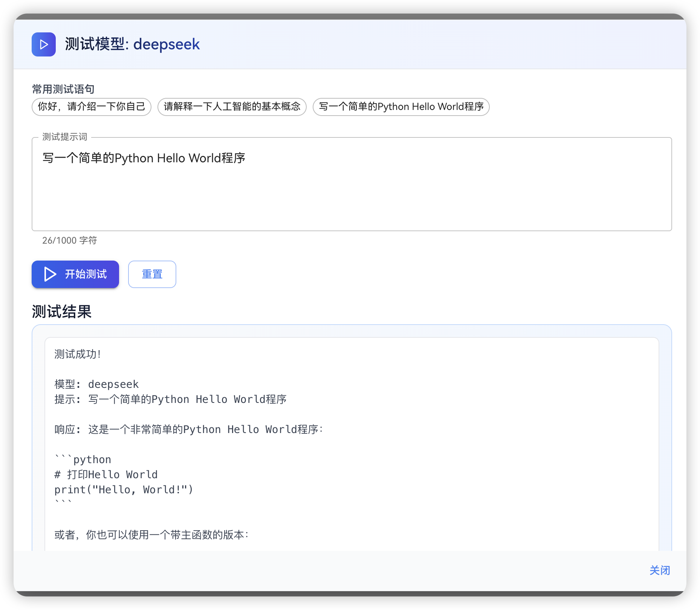Click the '模型: deepseek' result line
This screenshot has width=700, height=610.
(97, 384)
